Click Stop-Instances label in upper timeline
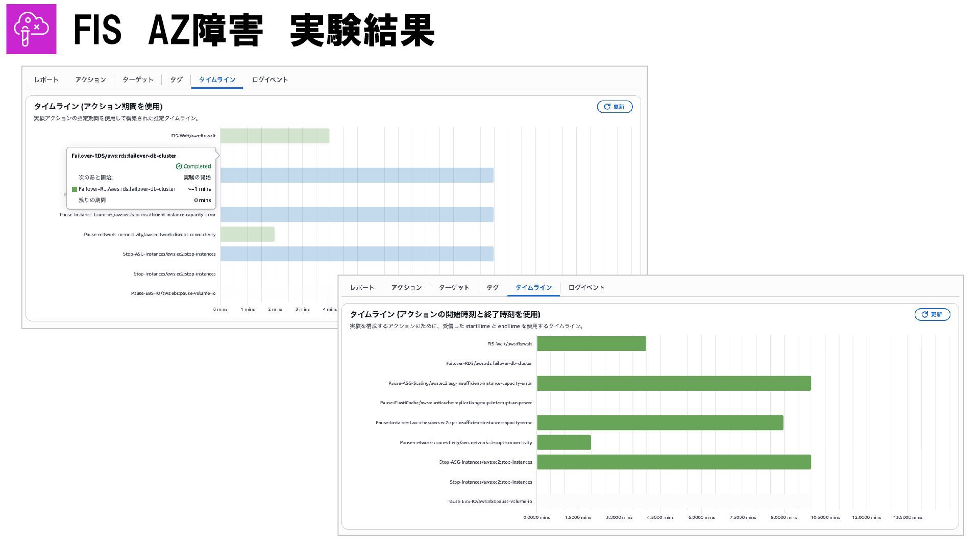 (x=175, y=274)
